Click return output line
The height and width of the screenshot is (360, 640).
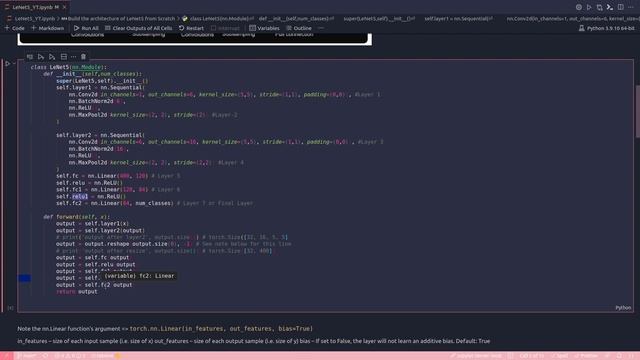pyautogui.click(x=77, y=291)
